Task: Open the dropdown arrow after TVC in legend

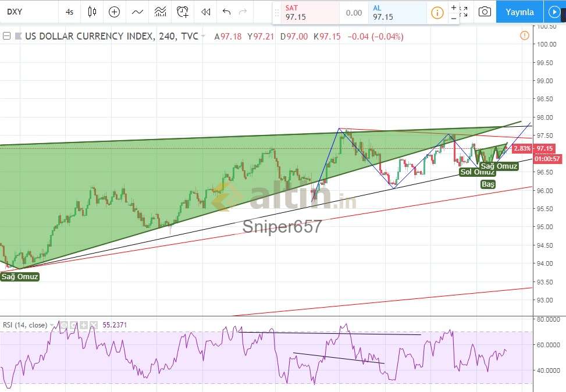Action: pos(203,36)
